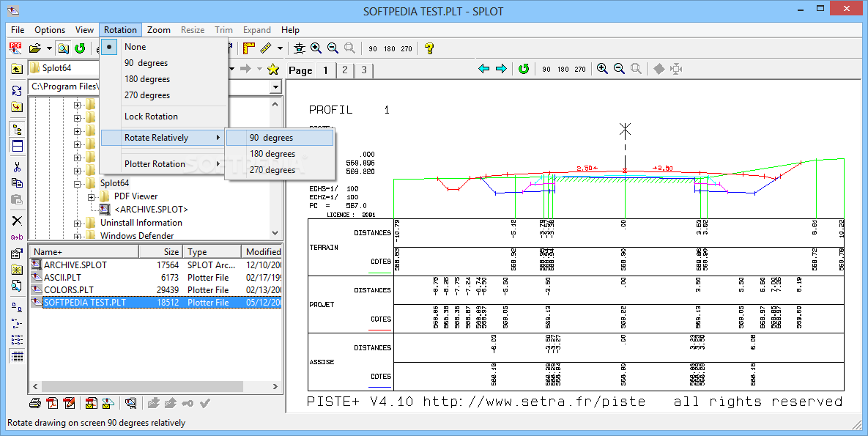The width and height of the screenshot is (868, 436).
Task: Click the 90 rotate button in top toolbar
Action: (x=373, y=49)
